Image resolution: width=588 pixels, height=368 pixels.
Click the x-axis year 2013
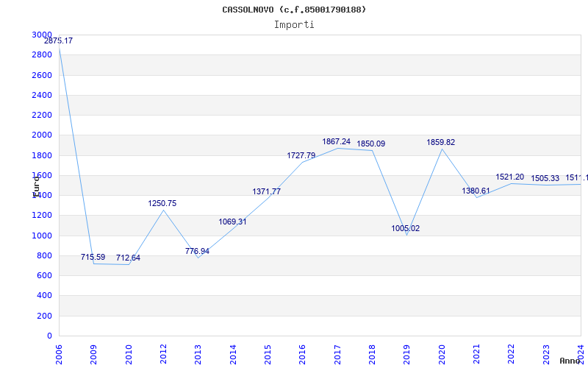tap(198, 355)
